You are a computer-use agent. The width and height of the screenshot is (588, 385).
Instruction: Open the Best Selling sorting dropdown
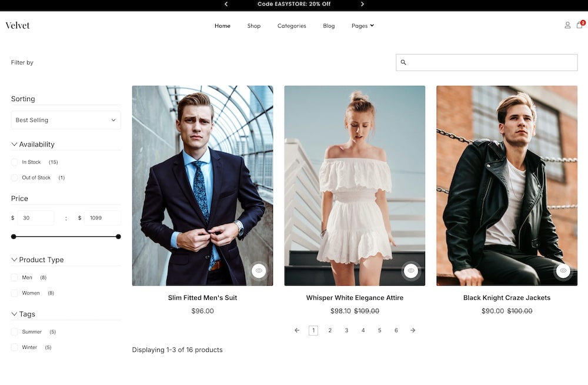pos(66,120)
